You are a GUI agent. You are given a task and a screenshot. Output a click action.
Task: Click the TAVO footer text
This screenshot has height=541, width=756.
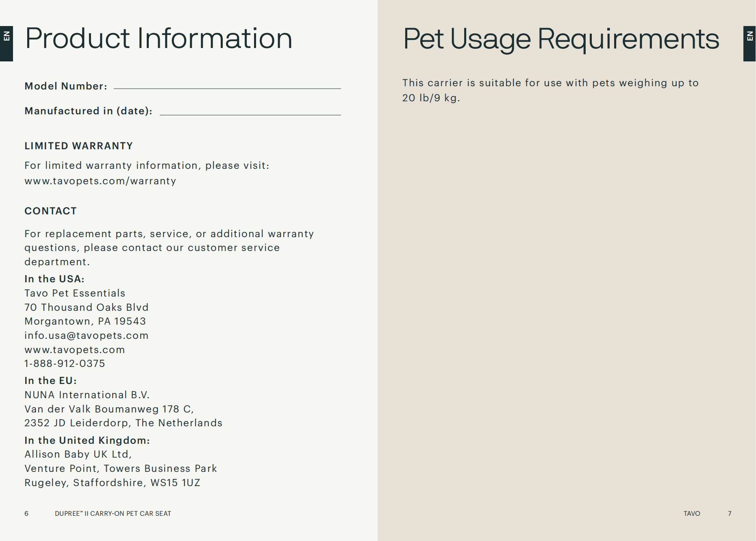click(692, 514)
